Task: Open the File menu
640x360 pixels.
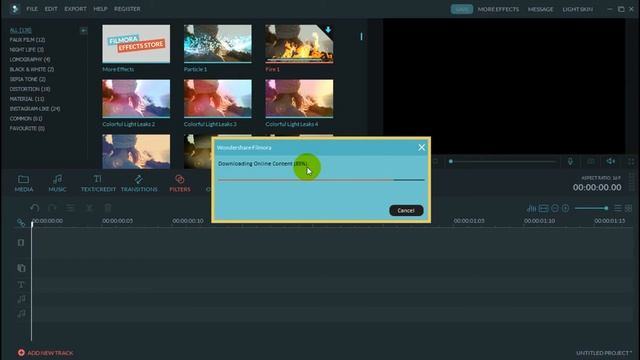Action: [32, 9]
